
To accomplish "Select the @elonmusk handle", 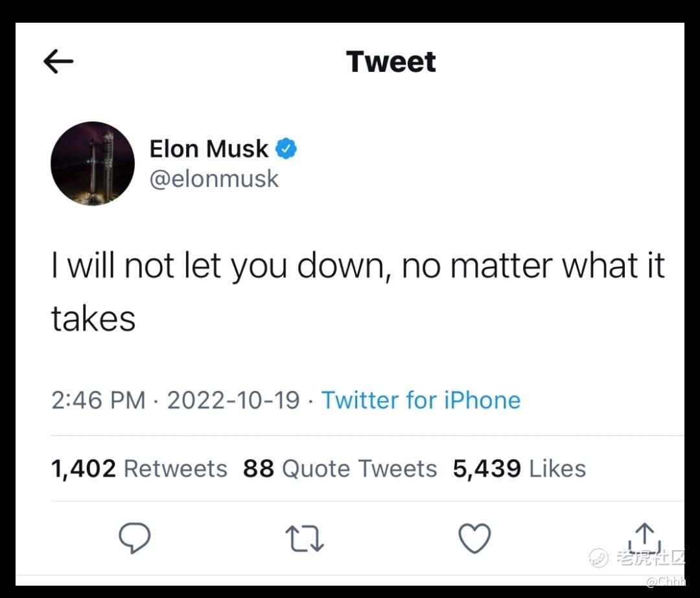I will click(x=214, y=178).
